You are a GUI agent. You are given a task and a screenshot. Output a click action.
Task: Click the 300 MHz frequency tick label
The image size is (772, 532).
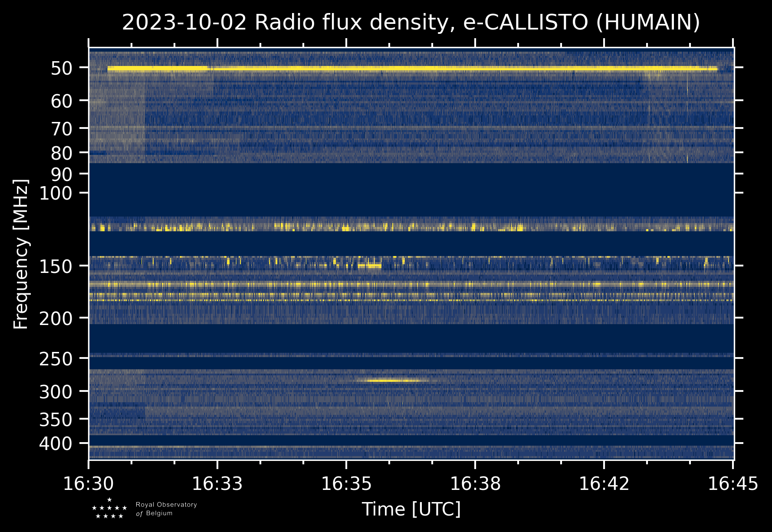pyautogui.click(x=56, y=392)
